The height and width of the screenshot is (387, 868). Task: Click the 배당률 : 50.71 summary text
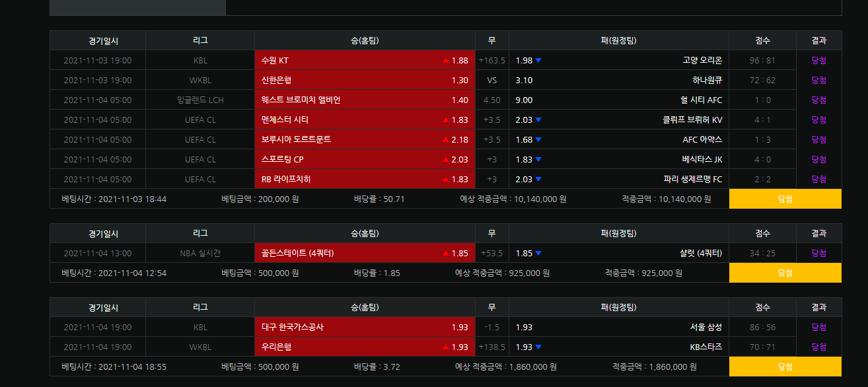(379, 199)
